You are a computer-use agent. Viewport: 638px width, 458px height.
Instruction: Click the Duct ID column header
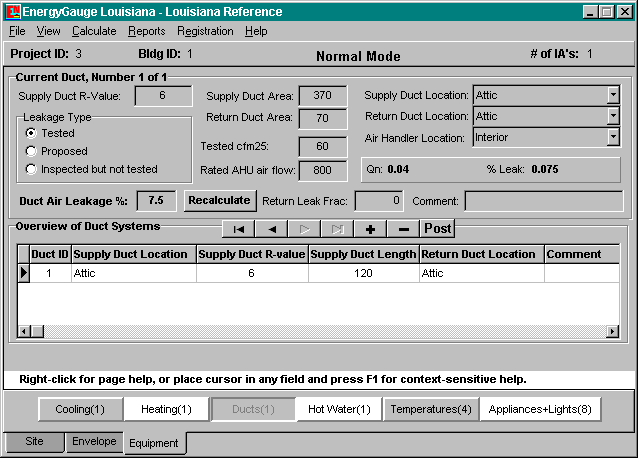[50, 254]
